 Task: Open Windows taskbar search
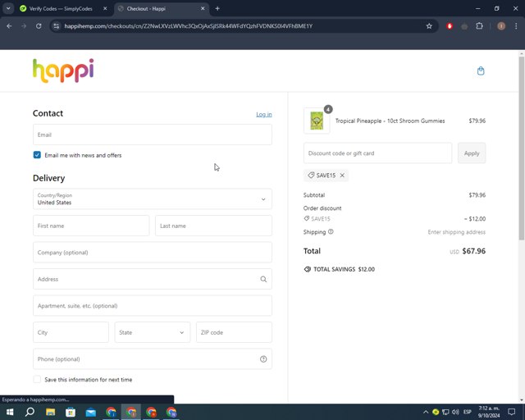30,412
